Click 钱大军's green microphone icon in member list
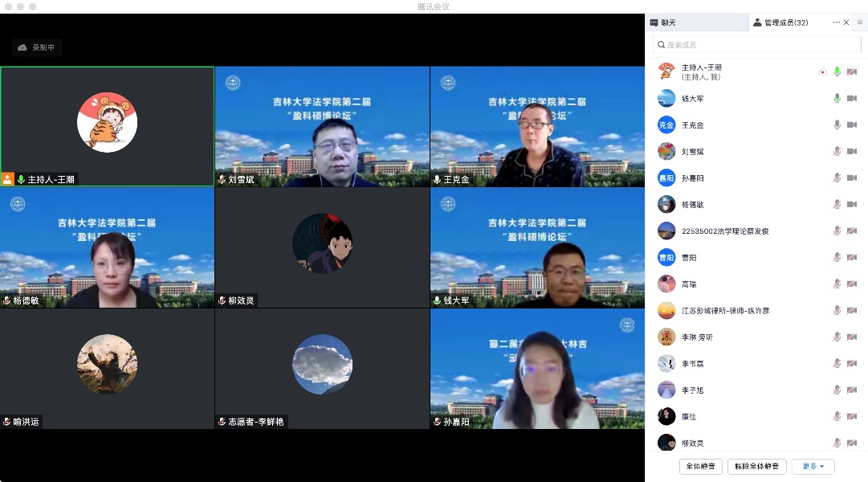 (x=837, y=98)
